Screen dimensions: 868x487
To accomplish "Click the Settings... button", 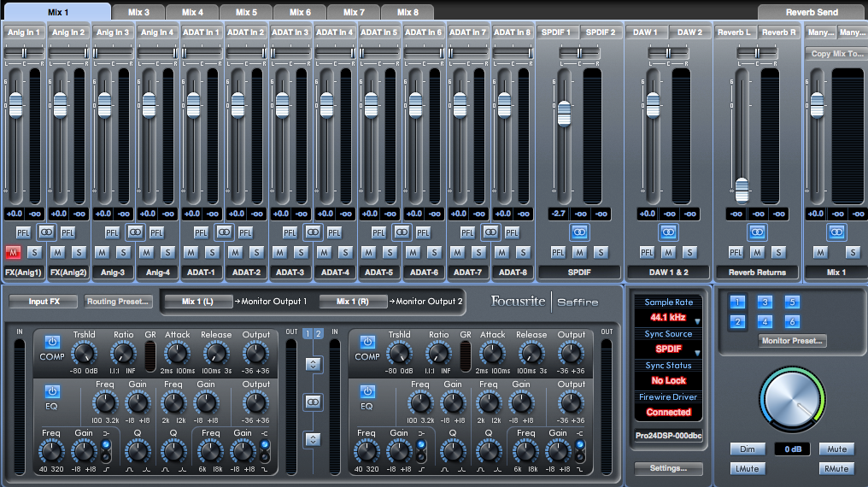I will click(668, 468).
